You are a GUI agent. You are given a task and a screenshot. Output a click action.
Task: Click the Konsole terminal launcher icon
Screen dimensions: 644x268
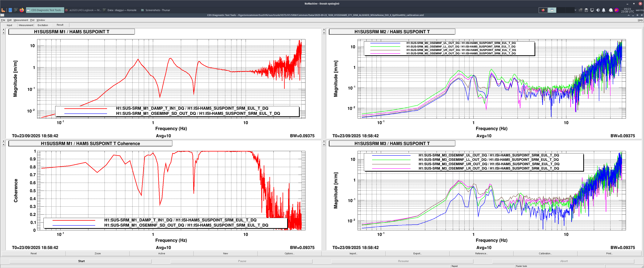[16, 10]
